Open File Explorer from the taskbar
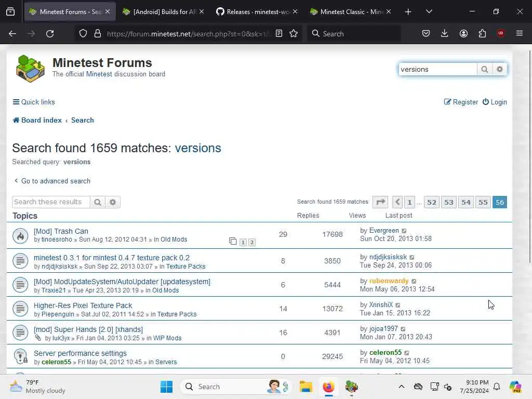Viewport: 532px width, 399px height. click(305, 387)
